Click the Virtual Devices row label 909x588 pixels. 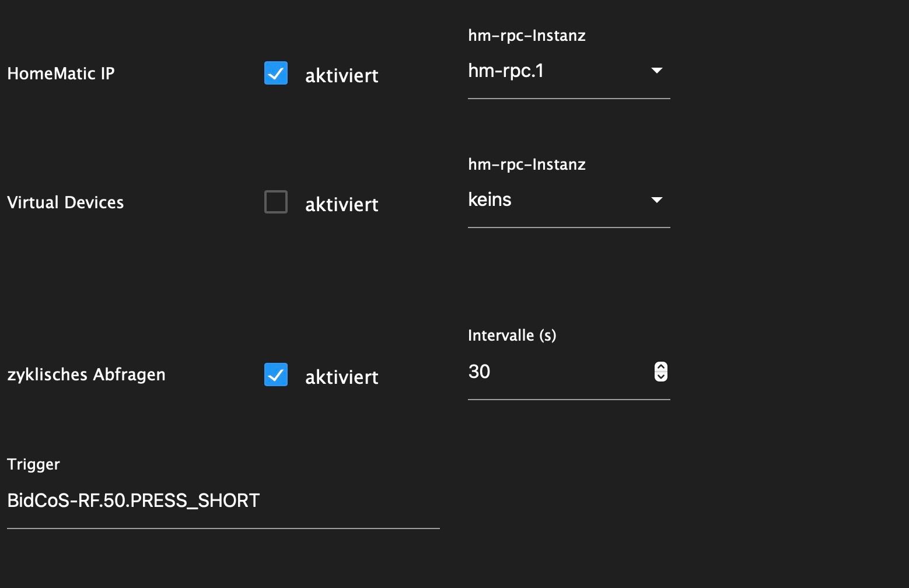[65, 202]
